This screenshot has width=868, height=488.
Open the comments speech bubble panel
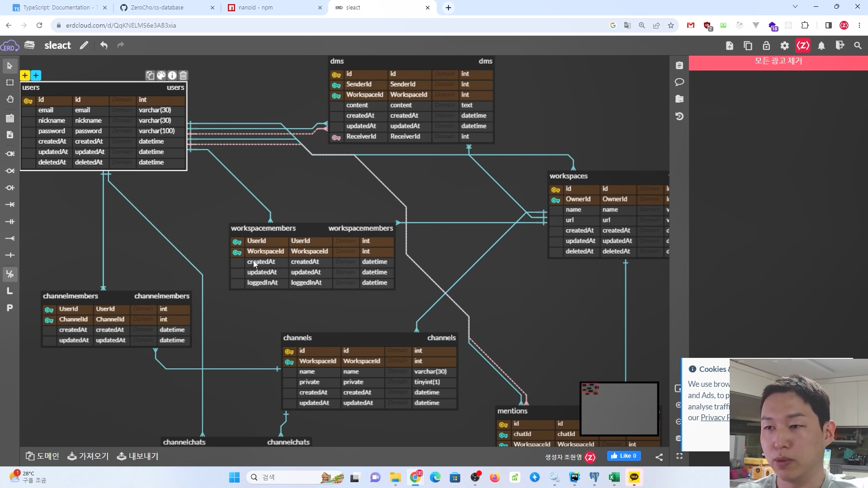[x=679, y=82]
